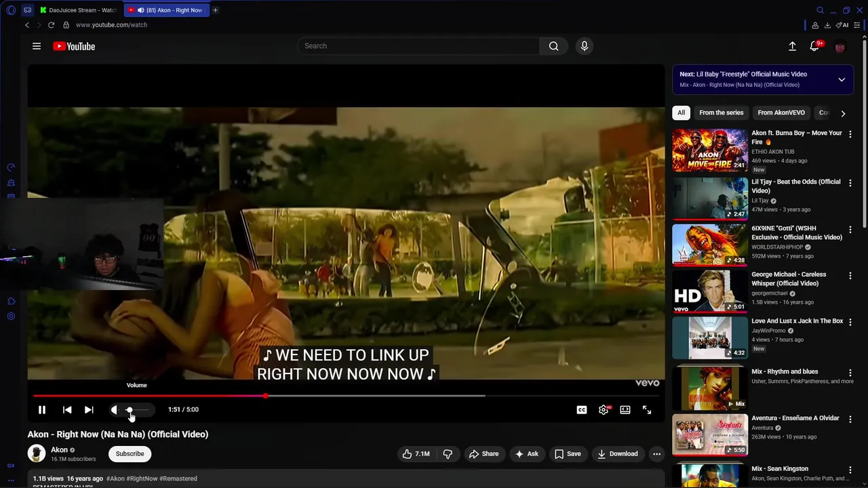
Task: Toggle closed captions in the player
Action: coord(582,409)
